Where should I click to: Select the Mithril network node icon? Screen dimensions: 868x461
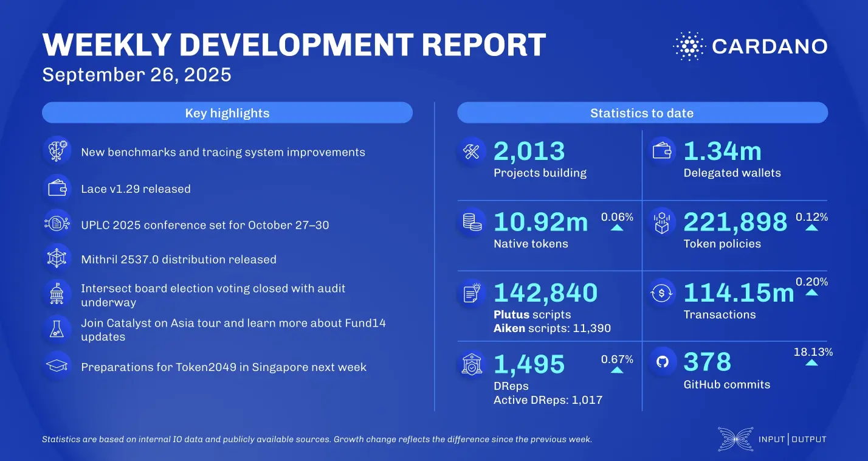point(57,257)
